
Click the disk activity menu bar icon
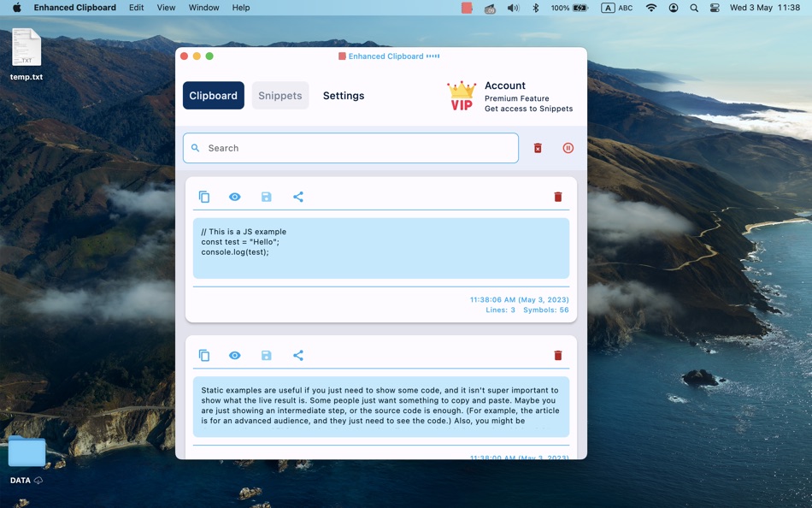490,8
